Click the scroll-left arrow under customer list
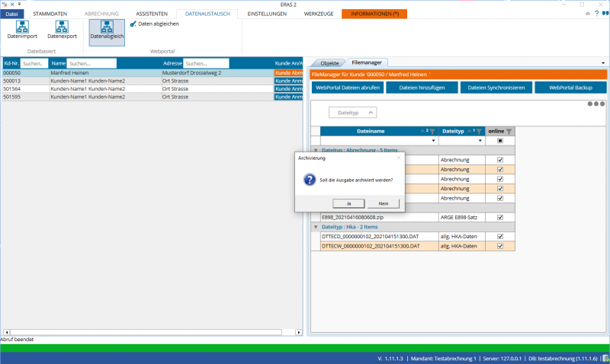Image resolution: width=610 pixels, height=364 pixels. coord(6,332)
